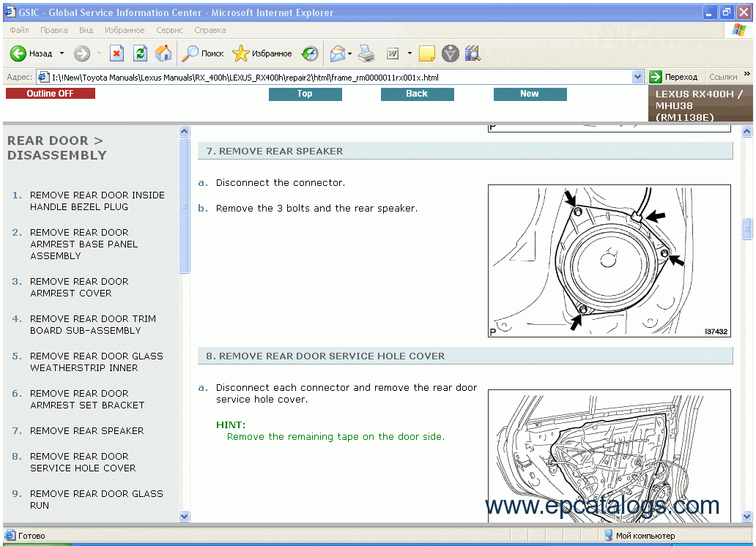Click the Go (Переход) green arrow button

click(x=674, y=77)
